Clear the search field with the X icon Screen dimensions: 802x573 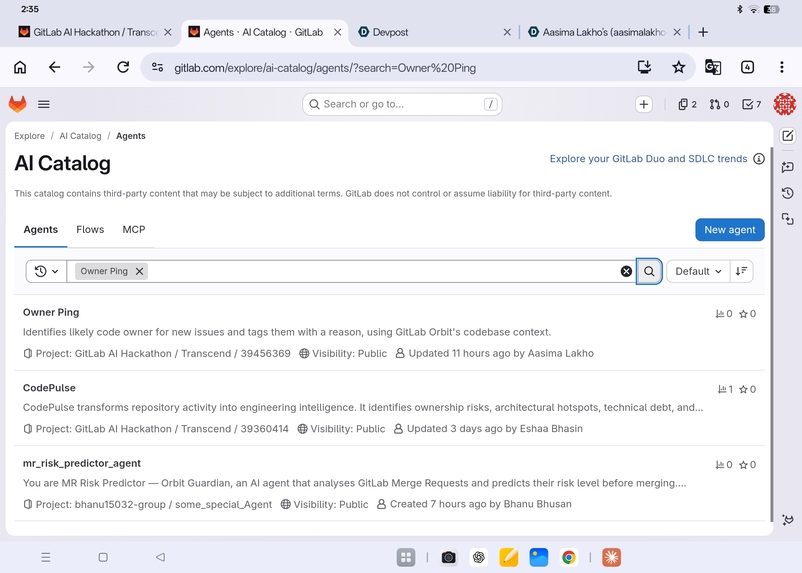[626, 271]
